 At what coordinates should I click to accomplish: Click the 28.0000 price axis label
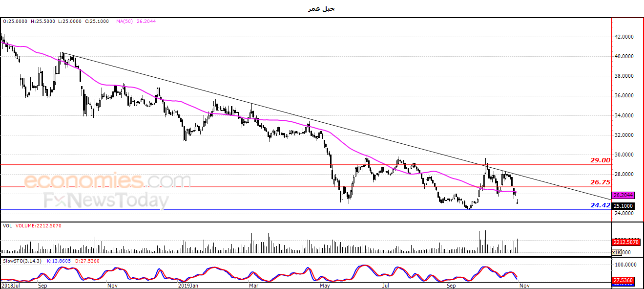pyautogui.click(x=624, y=174)
